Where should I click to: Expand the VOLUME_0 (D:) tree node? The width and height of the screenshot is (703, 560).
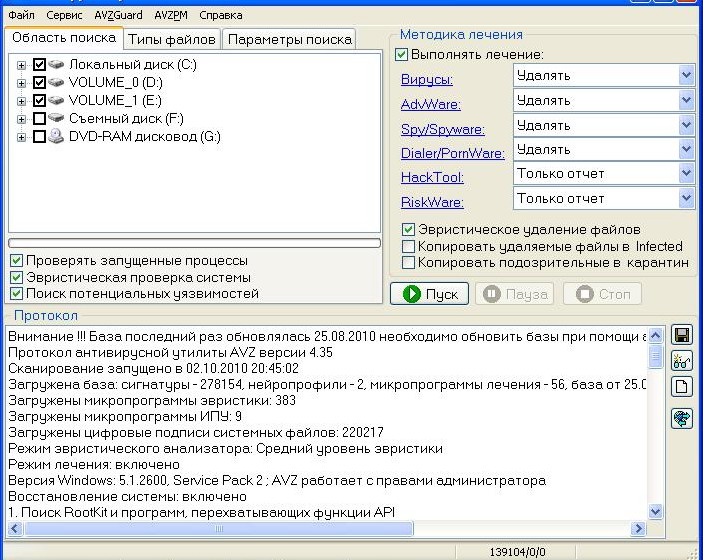click(21, 83)
